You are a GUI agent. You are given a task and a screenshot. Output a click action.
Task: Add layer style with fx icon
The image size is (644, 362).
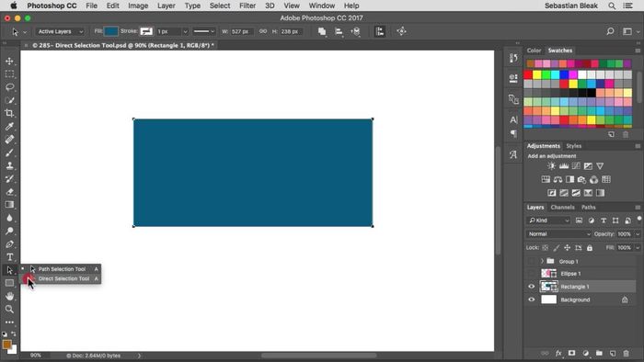click(558, 353)
